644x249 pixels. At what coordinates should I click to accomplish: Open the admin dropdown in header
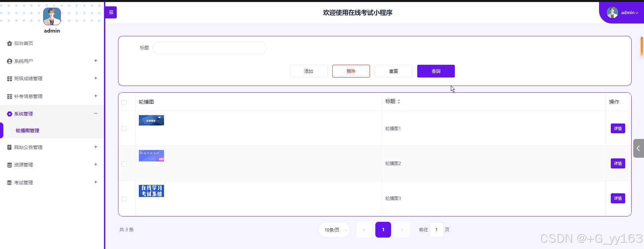pyautogui.click(x=630, y=13)
